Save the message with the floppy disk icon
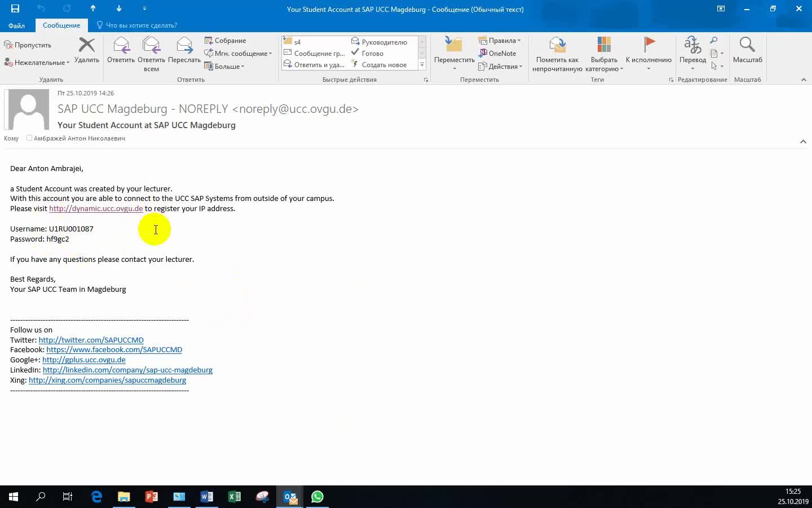 (15, 8)
